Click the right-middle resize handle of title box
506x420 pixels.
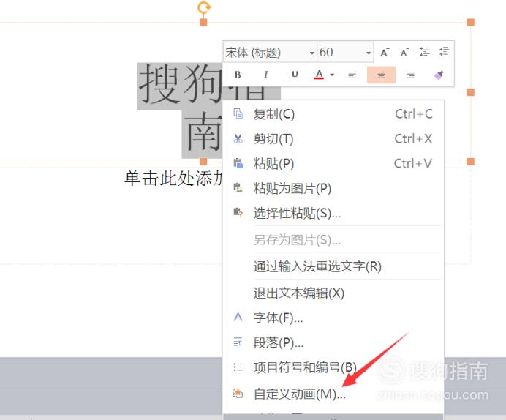[471, 92]
